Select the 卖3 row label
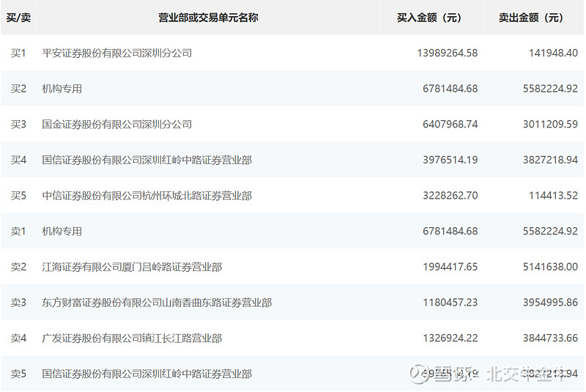This screenshot has height=392, width=586. (x=18, y=303)
